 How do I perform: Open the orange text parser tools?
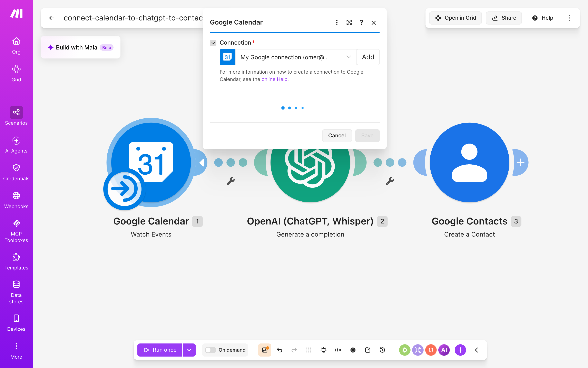[431, 350]
